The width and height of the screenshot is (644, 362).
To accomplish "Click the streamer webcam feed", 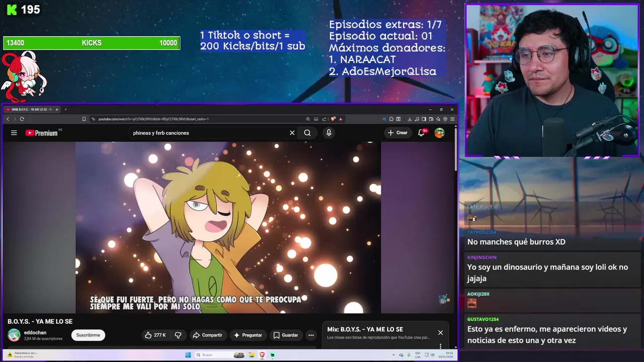I will tap(552, 80).
